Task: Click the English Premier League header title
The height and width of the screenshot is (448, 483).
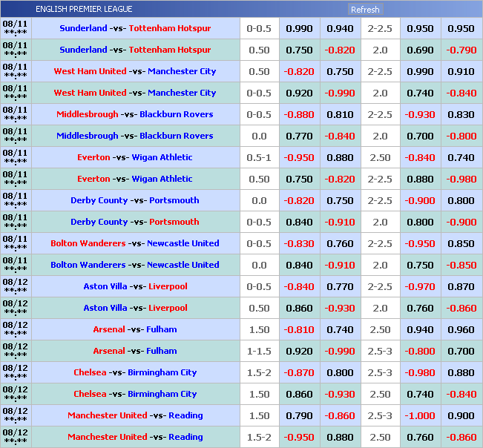Action: [84, 9]
